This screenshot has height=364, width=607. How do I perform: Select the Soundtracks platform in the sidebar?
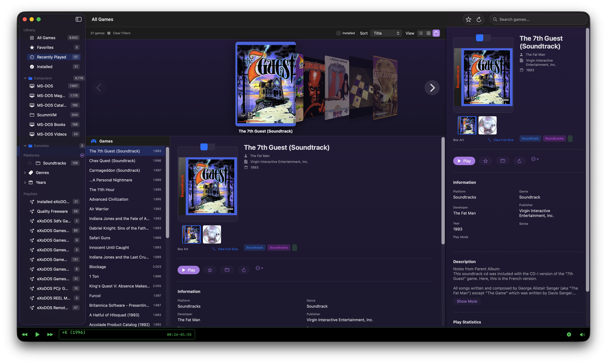point(54,163)
